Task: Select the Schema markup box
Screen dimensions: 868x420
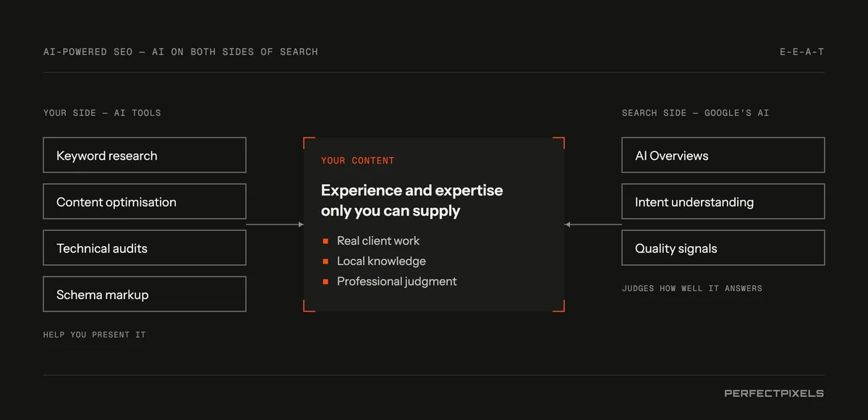Action: pos(145,294)
